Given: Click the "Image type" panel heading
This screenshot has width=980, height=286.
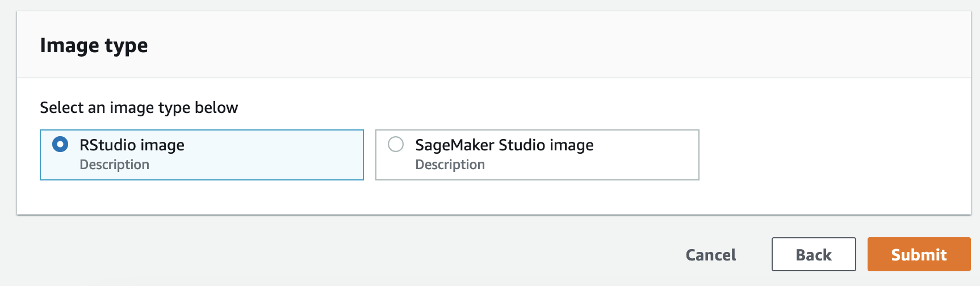Looking at the screenshot, I should pyautogui.click(x=94, y=45).
